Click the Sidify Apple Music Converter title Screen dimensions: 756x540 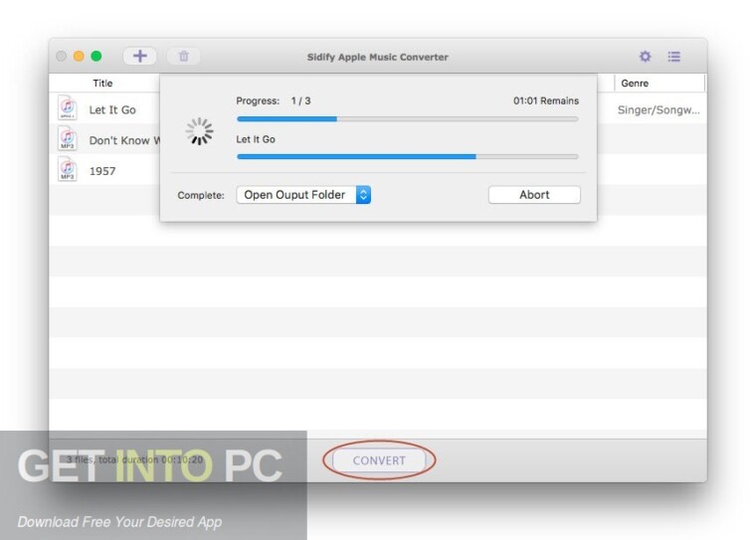pyautogui.click(x=378, y=57)
